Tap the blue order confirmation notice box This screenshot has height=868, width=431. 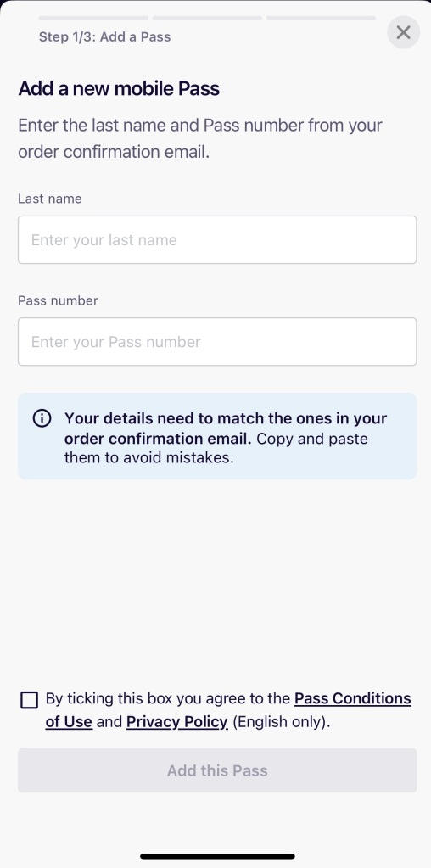coord(217,436)
